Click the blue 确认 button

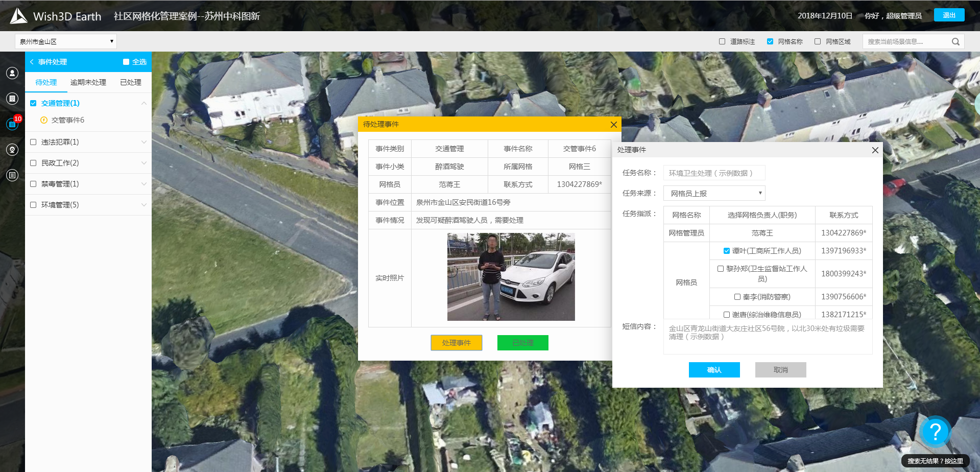(714, 370)
